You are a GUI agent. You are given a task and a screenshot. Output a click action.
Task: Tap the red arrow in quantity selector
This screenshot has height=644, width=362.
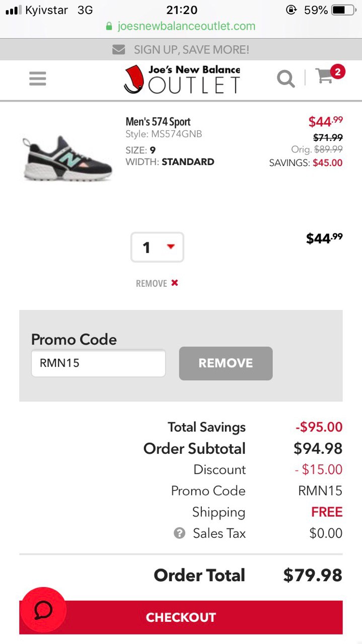tap(171, 247)
